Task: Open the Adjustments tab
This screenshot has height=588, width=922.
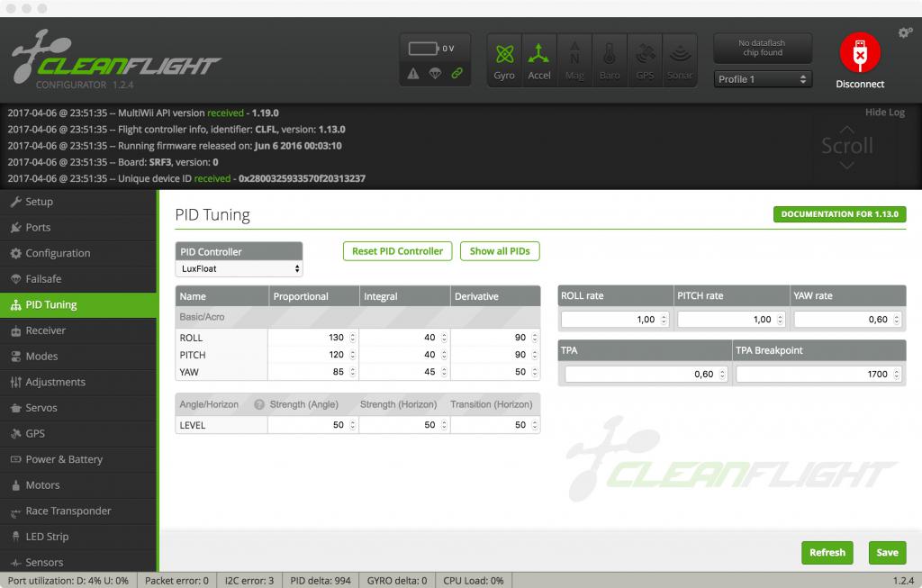Action: pyautogui.click(x=78, y=382)
